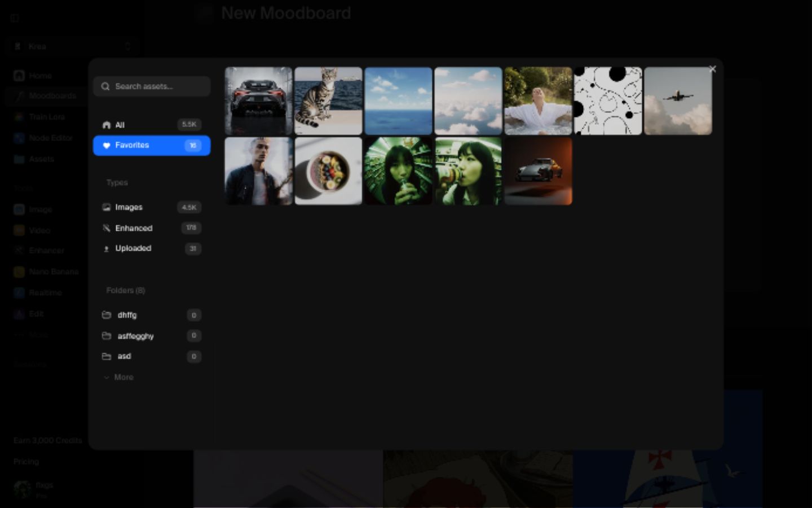Click the upload icon beside Uploaded
The height and width of the screenshot is (508, 812).
[x=107, y=248]
